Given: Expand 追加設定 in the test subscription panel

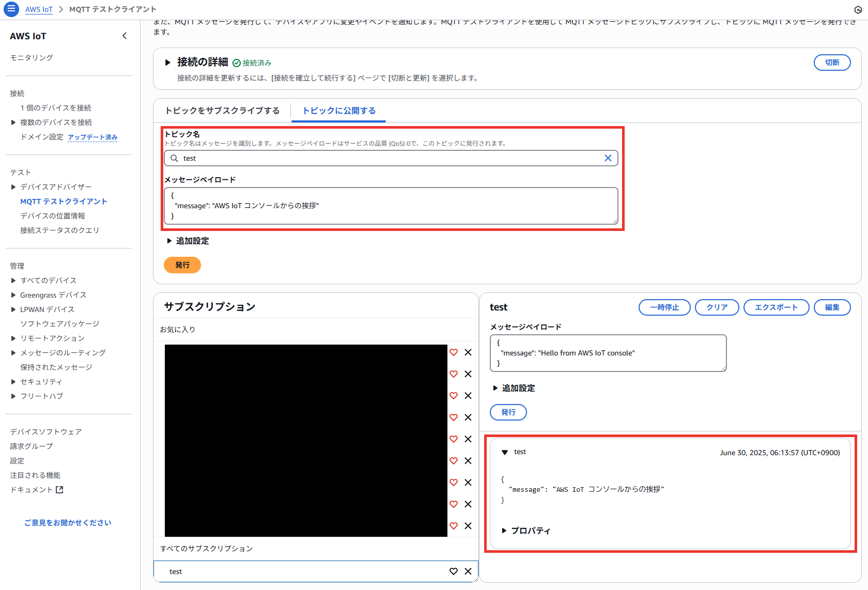Looking at the screenshot, I should (x=495, y=388).
